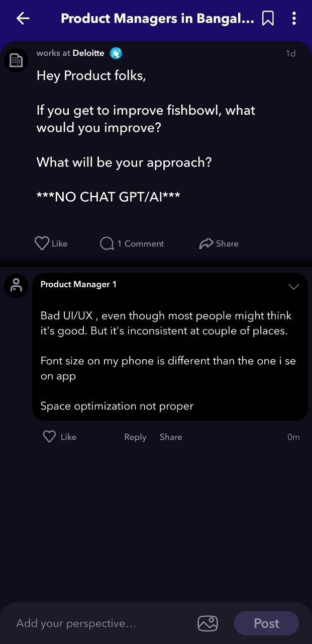Tap the Product Managers in Bangalore title
Image resolution: width=312 pixels, height=644 pixels.
[157, 19]
